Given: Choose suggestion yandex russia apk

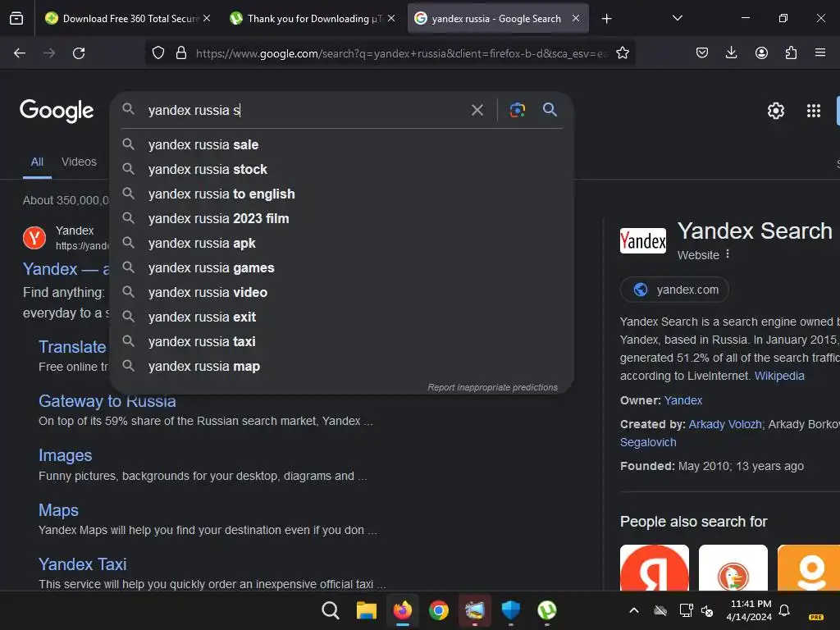Looking at the screenshot, I should click(x=342, y=243).
